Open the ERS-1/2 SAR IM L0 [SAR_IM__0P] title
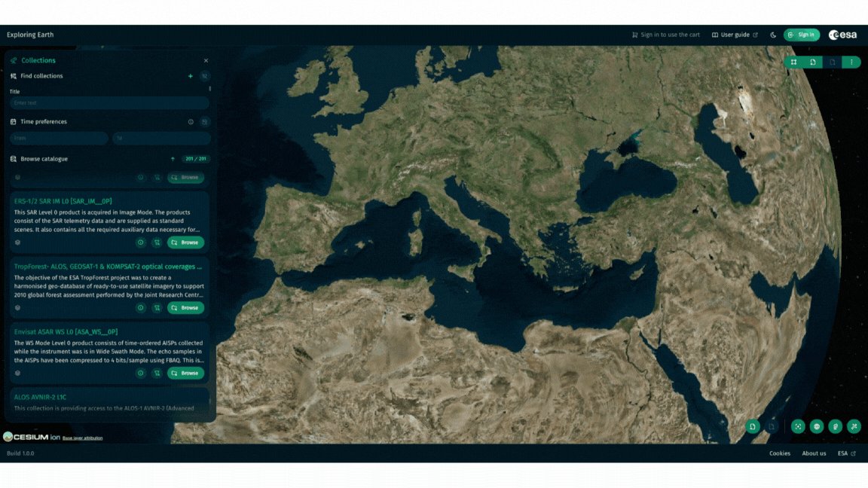868x488 pixels. [x=63, y=201]
